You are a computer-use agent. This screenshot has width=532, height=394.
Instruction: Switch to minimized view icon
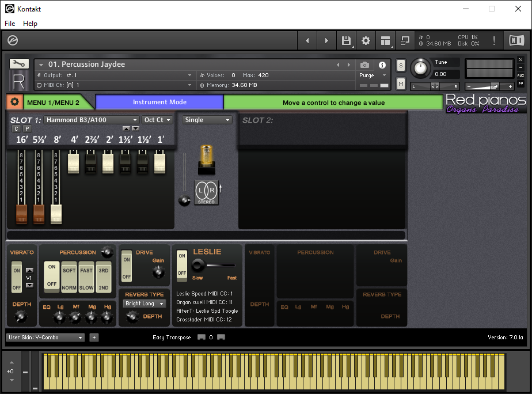[405, 41]
